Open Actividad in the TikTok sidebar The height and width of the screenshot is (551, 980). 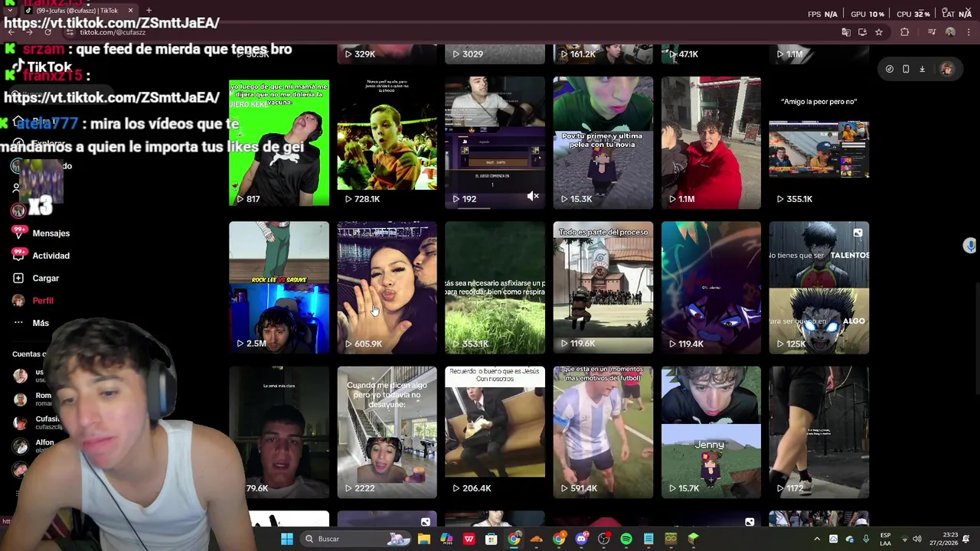(x=51, y=256)
